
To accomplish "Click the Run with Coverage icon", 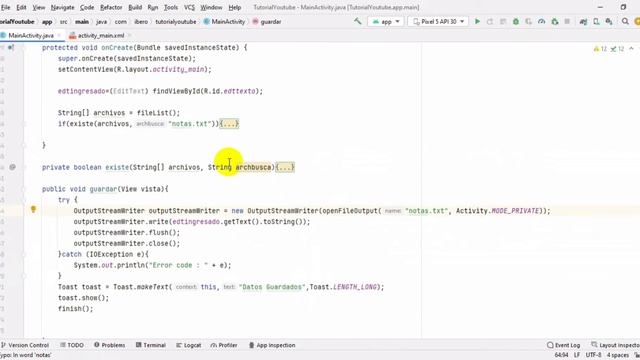I will 529,22.
